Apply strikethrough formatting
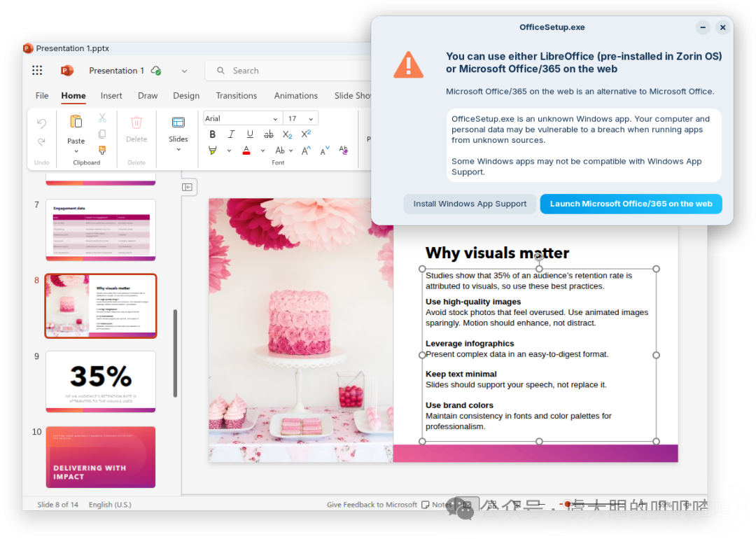The height and width of the screenshot is (539, 756). click(269, 134)
